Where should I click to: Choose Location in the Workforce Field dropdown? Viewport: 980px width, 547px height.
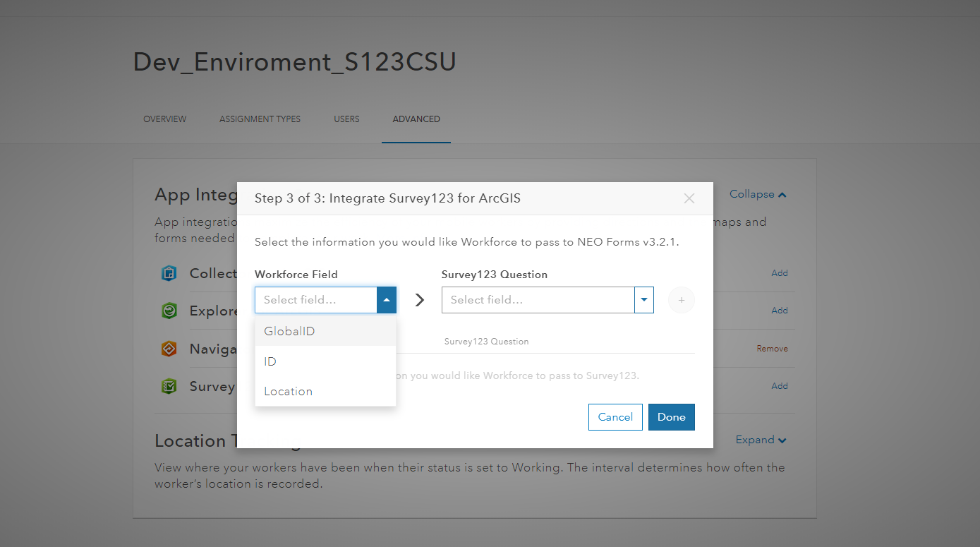coord(288,391)
